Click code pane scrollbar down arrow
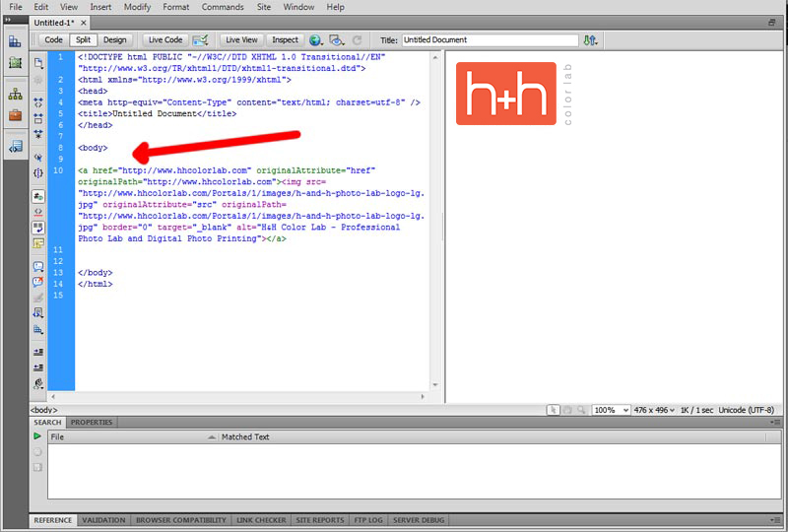The width and height of the screenshot is (788, 532). point(435,384)
